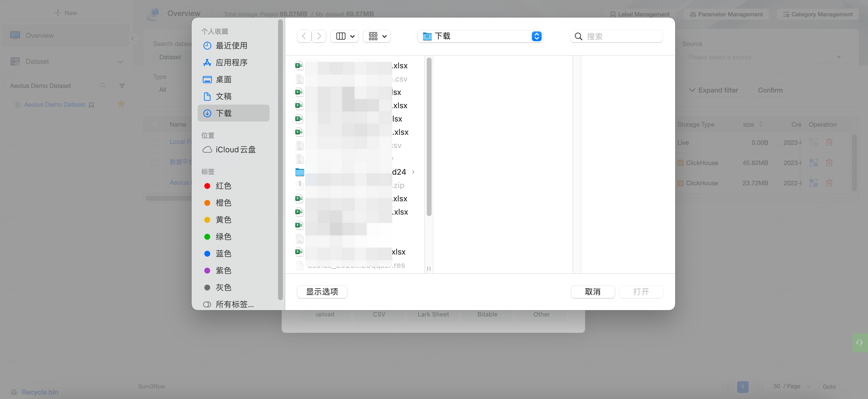The height and width of the screenshot is (399, 868).
Task: Sort the table by size
Action: [x=760, y=124]
